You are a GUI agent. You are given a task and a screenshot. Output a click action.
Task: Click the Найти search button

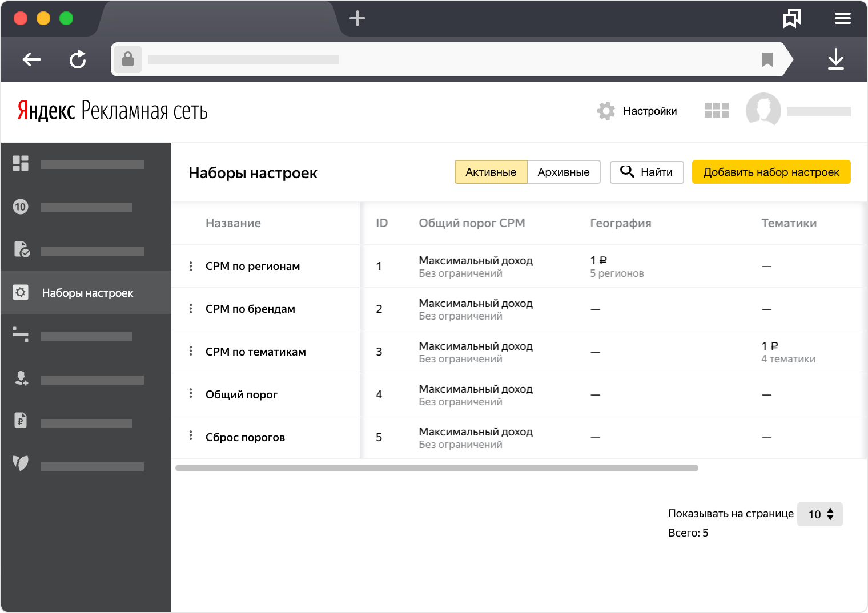point(647,172)
